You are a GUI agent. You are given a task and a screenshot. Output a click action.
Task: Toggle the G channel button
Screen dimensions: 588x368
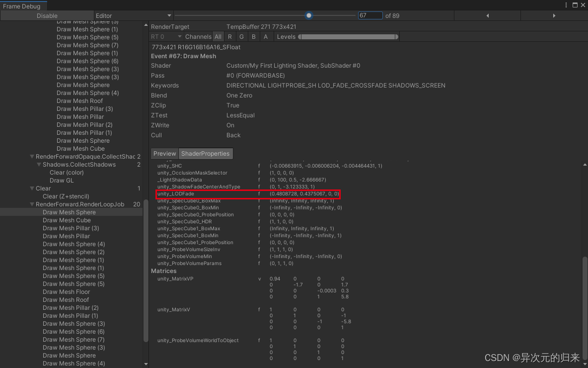(241, 36)
